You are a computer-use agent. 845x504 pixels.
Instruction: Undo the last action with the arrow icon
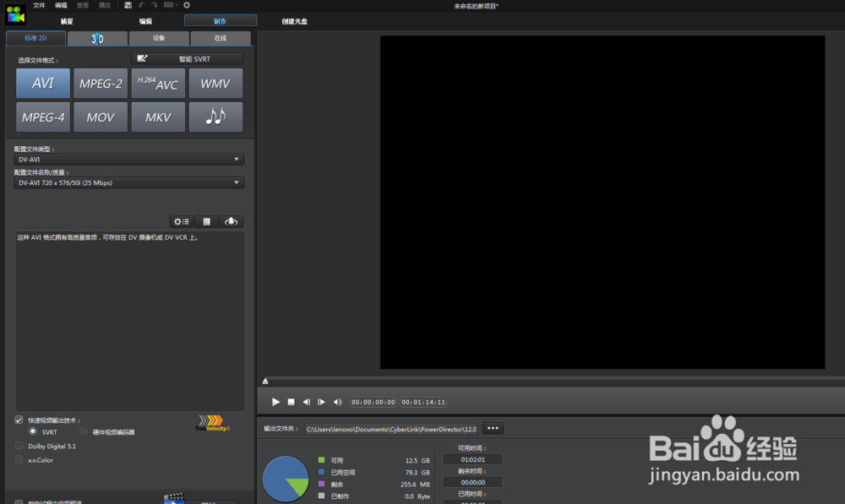click(x=142, y=5)
